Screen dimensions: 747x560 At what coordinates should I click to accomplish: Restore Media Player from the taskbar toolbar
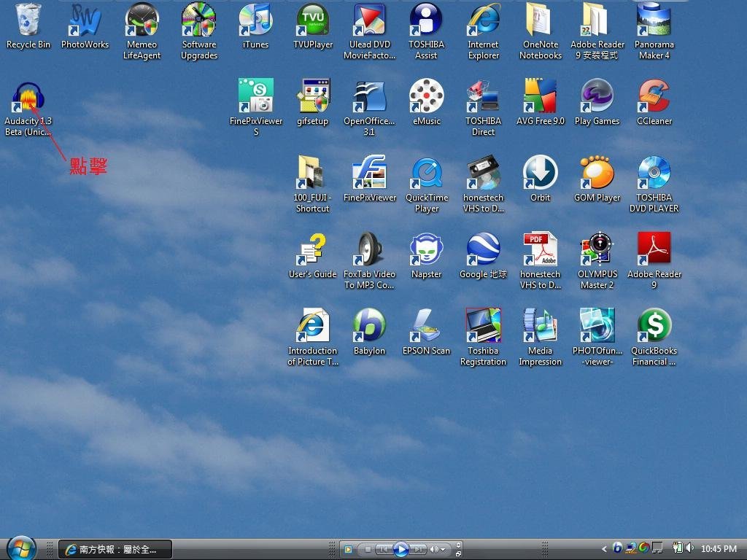pyautogui.click(x=458, y=553)
